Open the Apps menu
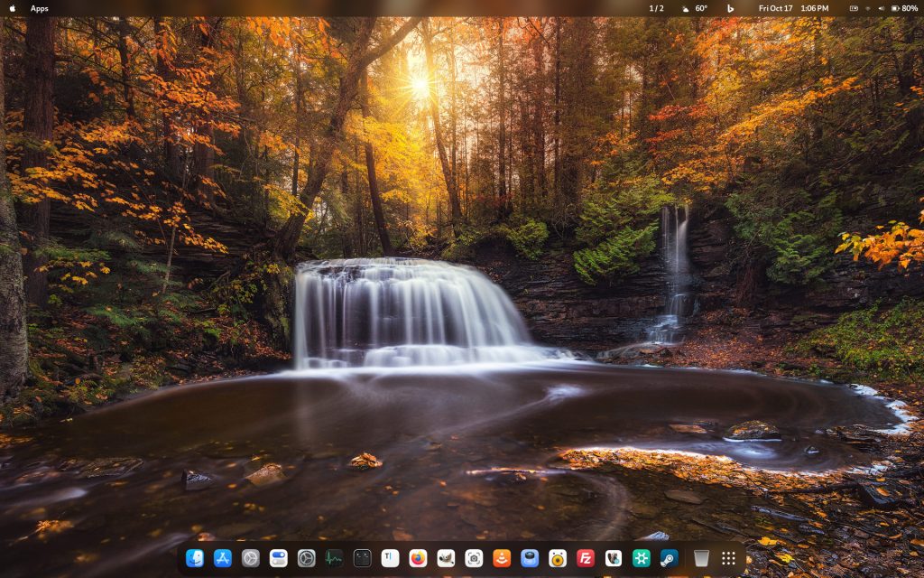The image size is (924, 578). (40, 8)
